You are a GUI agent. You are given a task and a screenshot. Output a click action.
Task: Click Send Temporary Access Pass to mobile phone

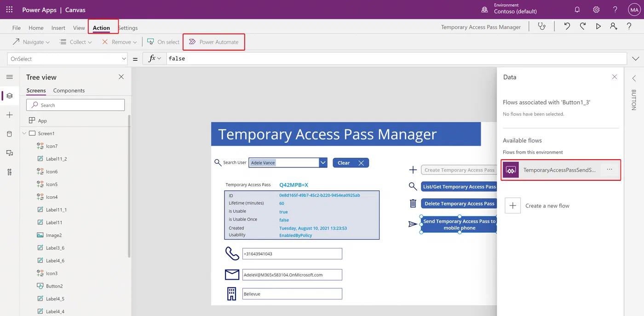(x=459, y=224)
